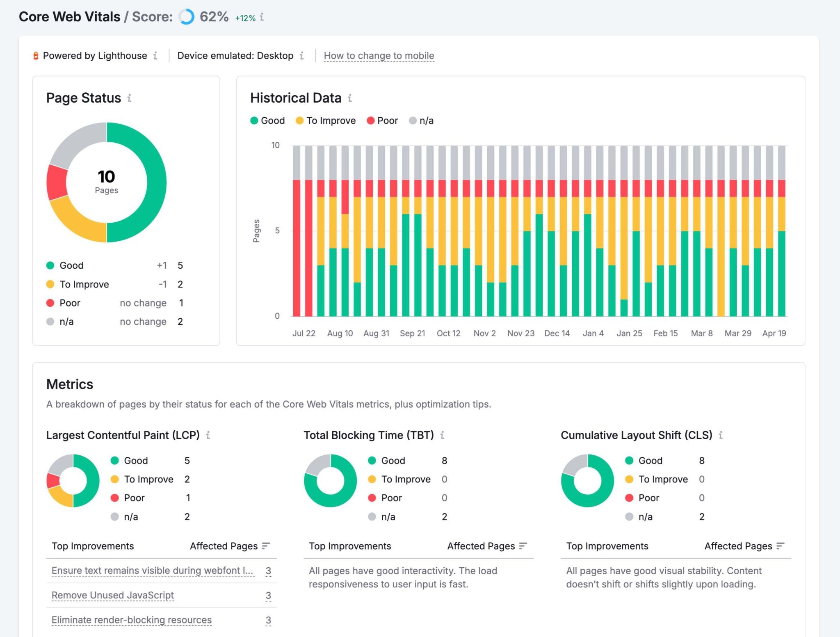Click the n/a legend entry above the chart
Screen dimensions: 840x637
point(422,121)
